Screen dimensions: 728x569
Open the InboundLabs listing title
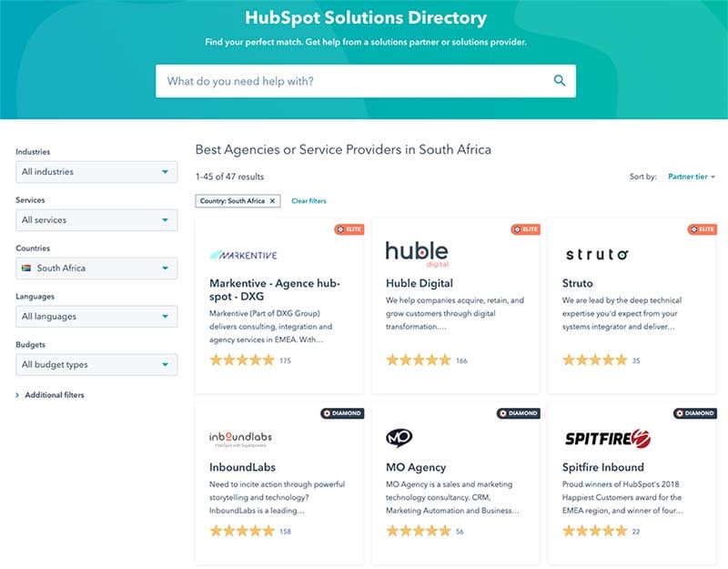pos(242,467)
